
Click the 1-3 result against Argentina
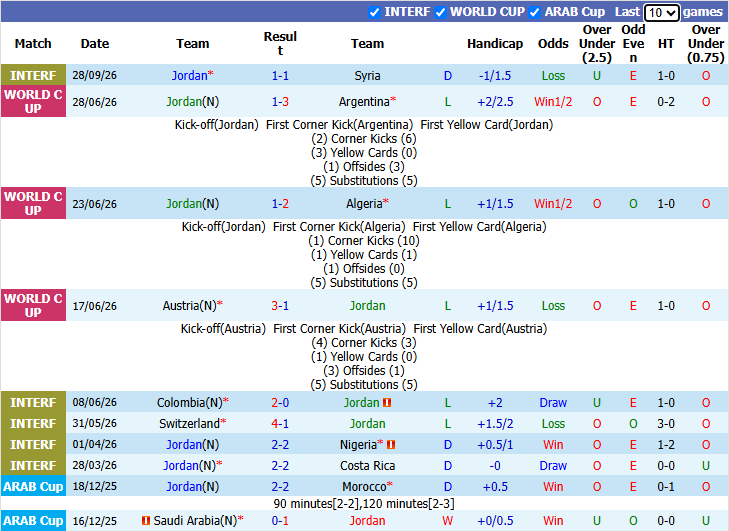pyautogui.click(x=280, y=101)
